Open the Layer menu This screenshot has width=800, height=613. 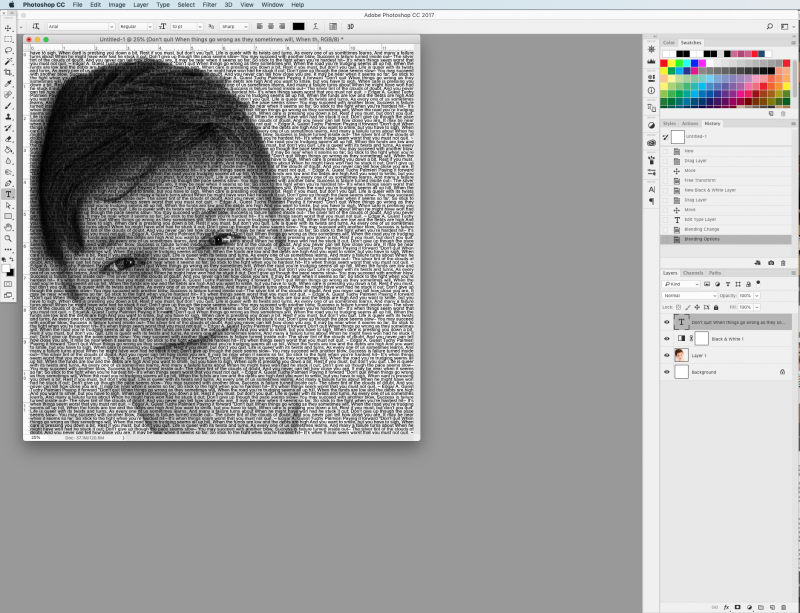141,5
